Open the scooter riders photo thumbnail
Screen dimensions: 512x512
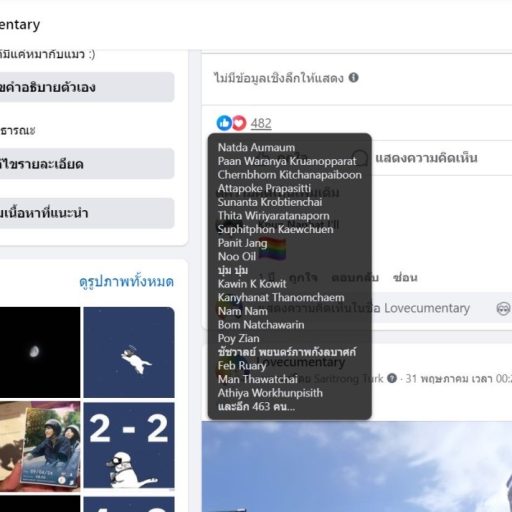[40, 446]
